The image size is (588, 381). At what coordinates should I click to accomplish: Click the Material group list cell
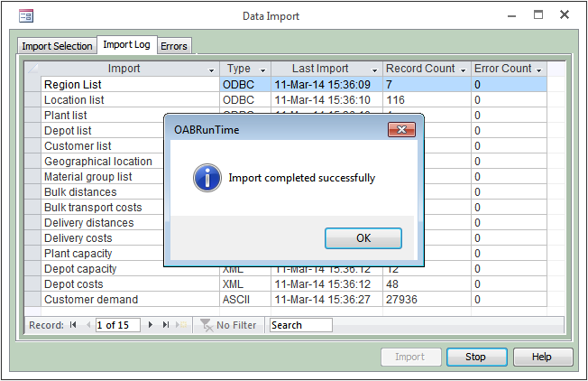103,177
